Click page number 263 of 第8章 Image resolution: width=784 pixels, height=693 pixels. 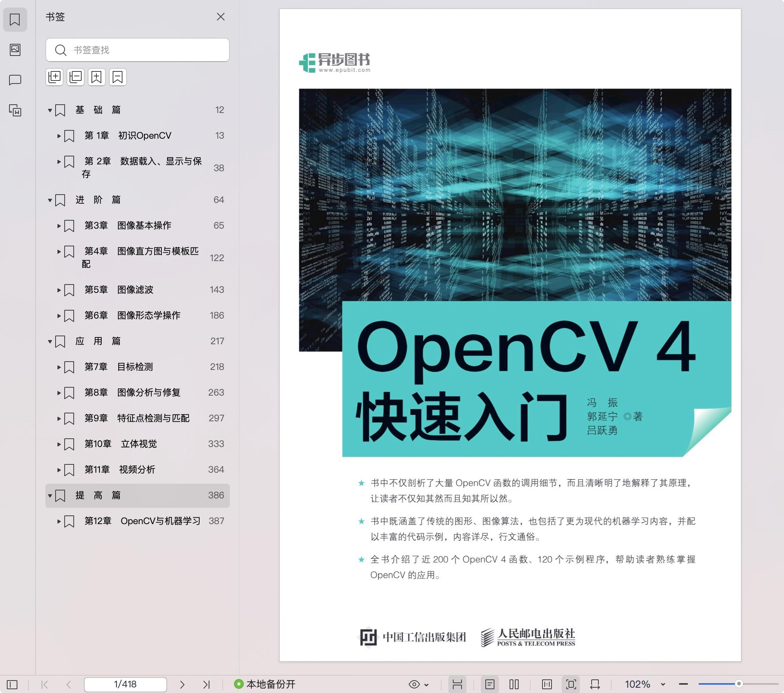point(216,392)
